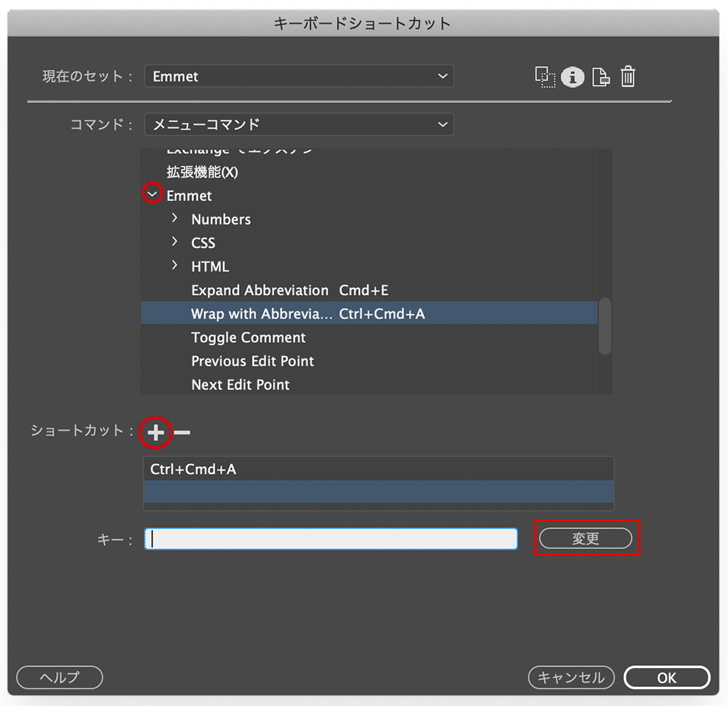Remove shortcut with the minus icon

182,433
